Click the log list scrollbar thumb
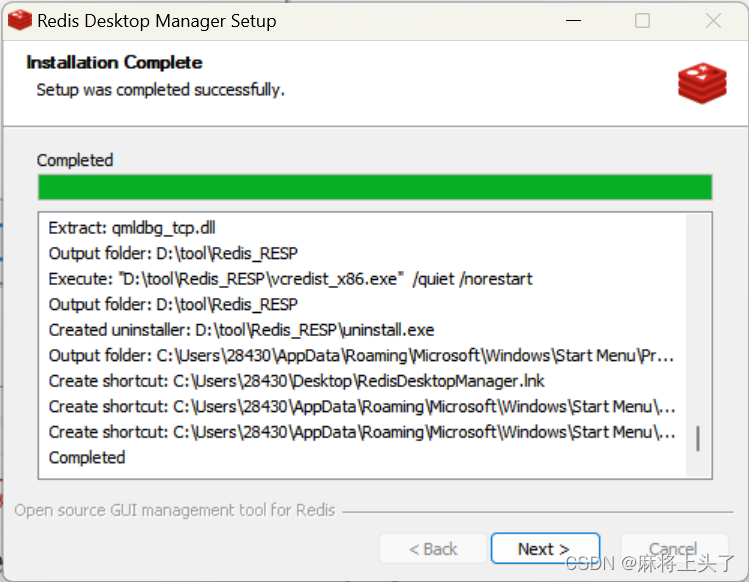Screen dimensions: 749x582 697,438
